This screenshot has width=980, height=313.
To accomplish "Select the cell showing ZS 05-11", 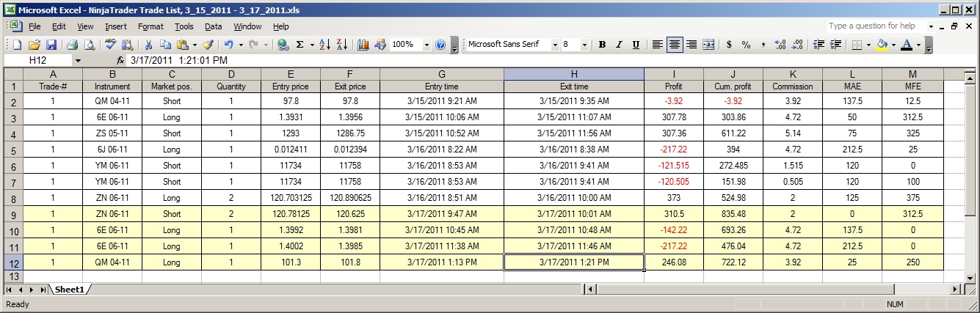I will point(112,133).
